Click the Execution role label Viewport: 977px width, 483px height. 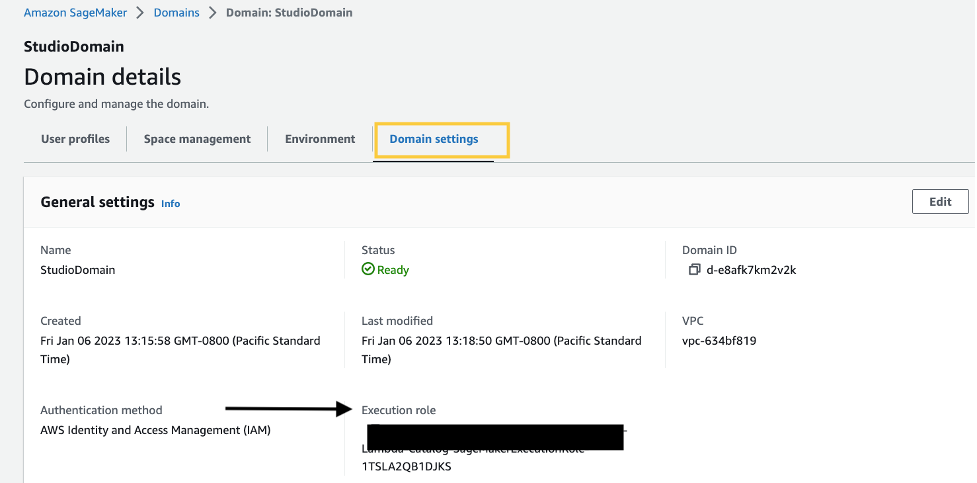pyautogui.click(x=399, y=410)
